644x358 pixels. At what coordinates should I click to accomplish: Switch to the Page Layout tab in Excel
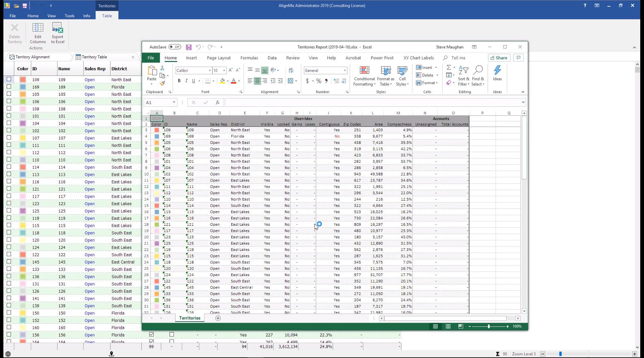[219, 58]
